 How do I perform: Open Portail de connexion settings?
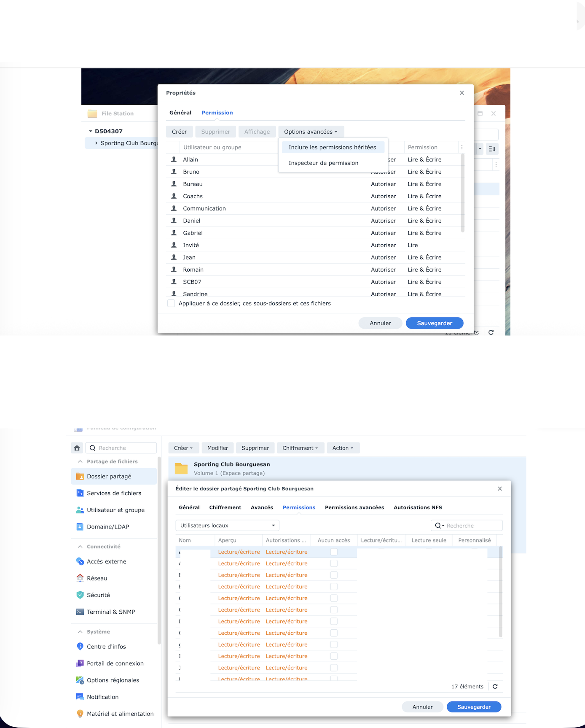pyautogui.click(x=114, y=663)
